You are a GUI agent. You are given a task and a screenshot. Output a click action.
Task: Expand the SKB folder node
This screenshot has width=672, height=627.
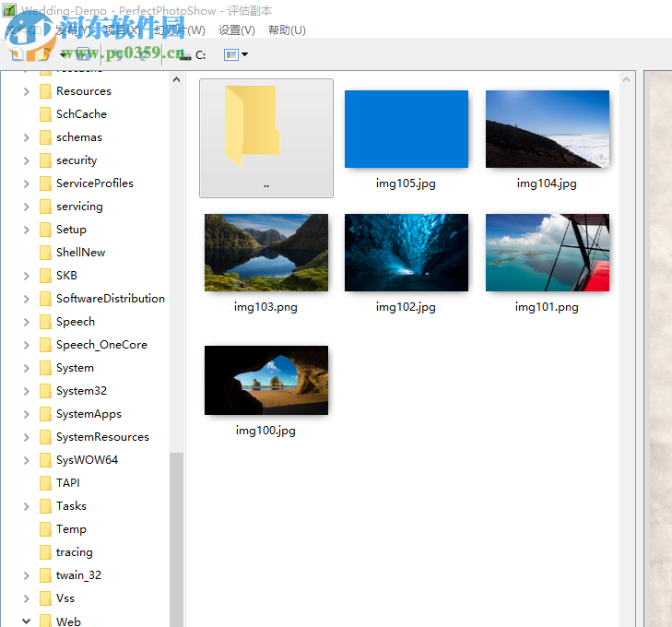(x=27, y=276)
